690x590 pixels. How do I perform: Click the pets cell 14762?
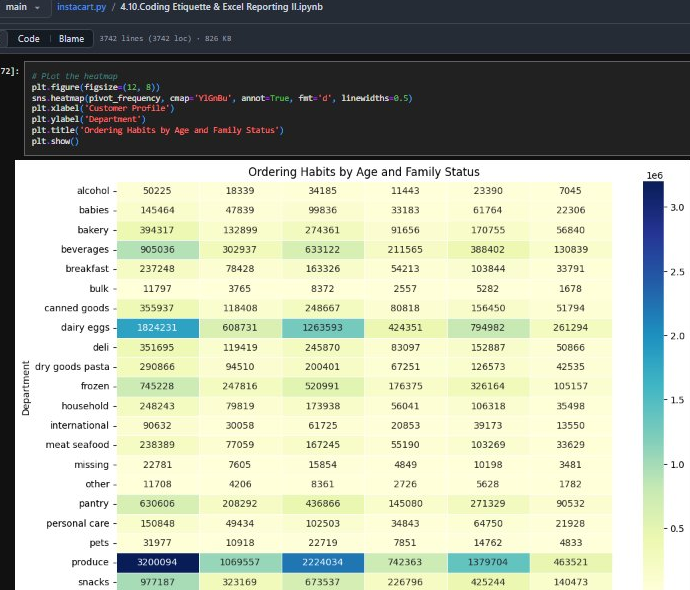(488, 543)
